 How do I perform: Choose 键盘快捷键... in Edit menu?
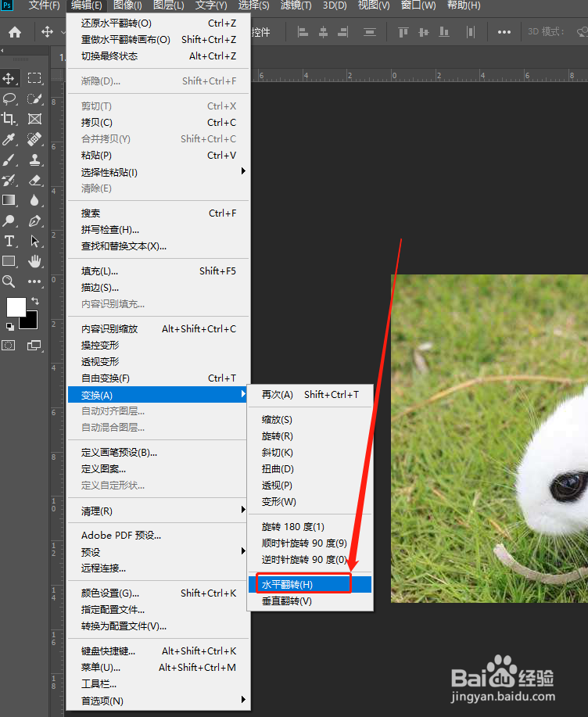(x=159, y=651)
